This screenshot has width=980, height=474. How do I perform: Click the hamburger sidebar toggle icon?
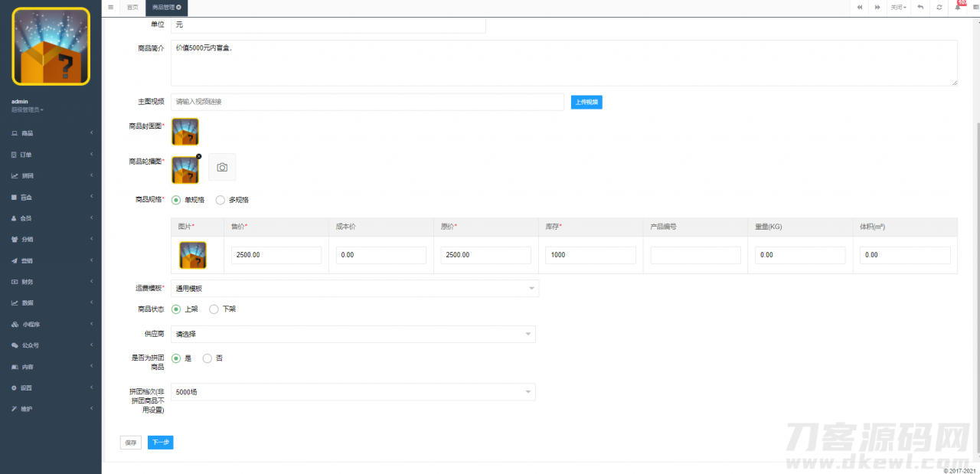111,7
